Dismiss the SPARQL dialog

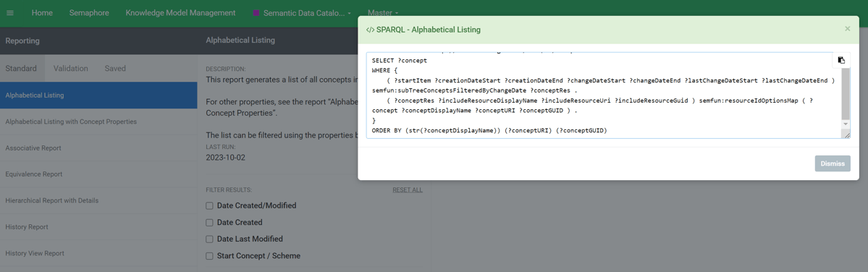click(833, 163)
